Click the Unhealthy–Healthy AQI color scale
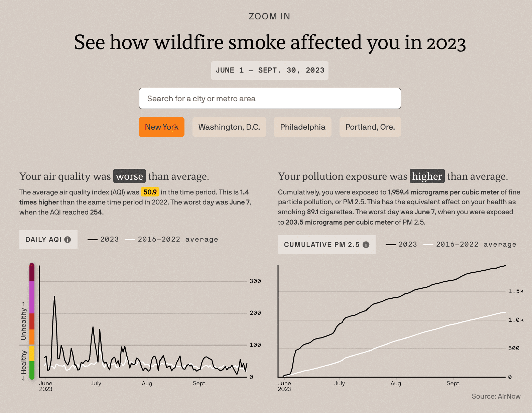532x413 pixels. click(31, 321)
